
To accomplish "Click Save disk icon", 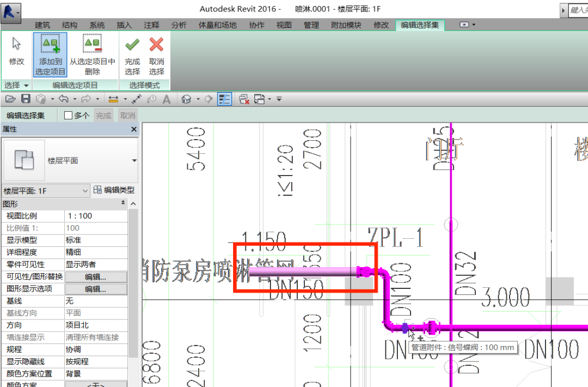I will pyautogui.click(x=26, y=99).
